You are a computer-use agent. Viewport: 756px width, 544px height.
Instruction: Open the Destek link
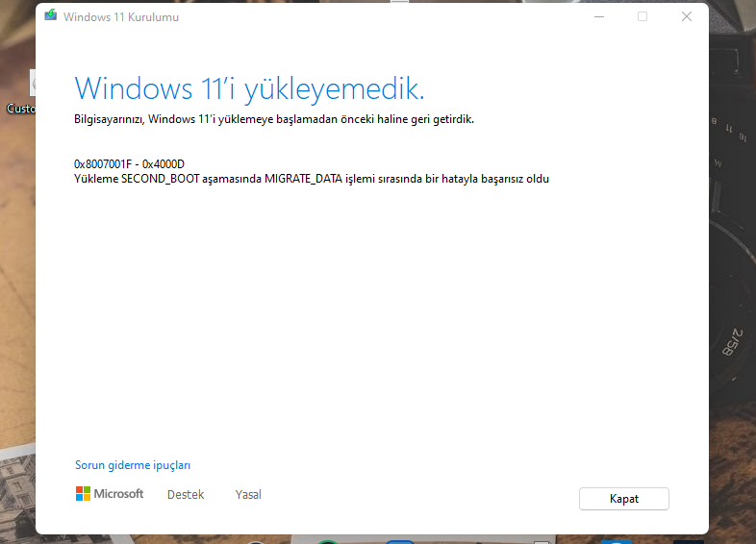tap(186, 495)
